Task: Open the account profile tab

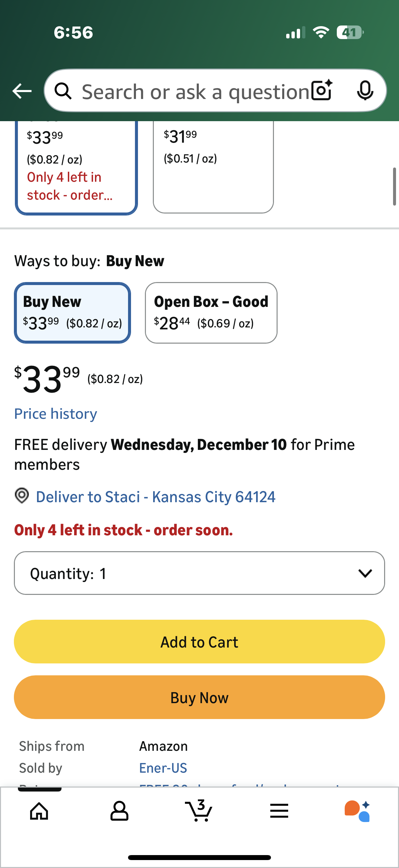Action: pyautogui.click(x=119, y=811)
